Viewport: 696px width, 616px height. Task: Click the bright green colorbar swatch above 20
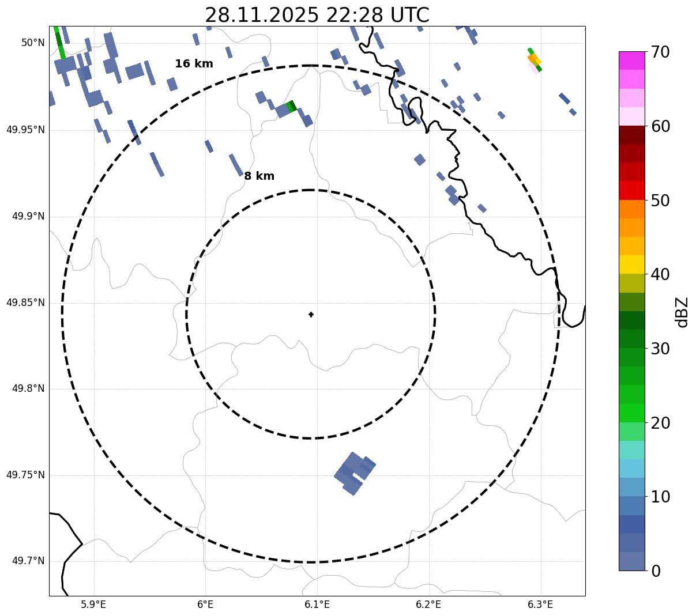pyautogui.click(x=632, y=413)
